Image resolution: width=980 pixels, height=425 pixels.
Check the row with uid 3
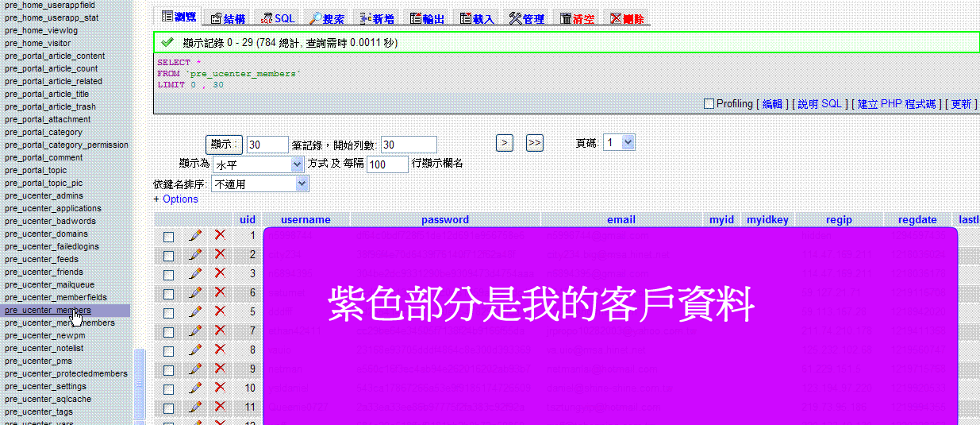click(x=168, y=275)
